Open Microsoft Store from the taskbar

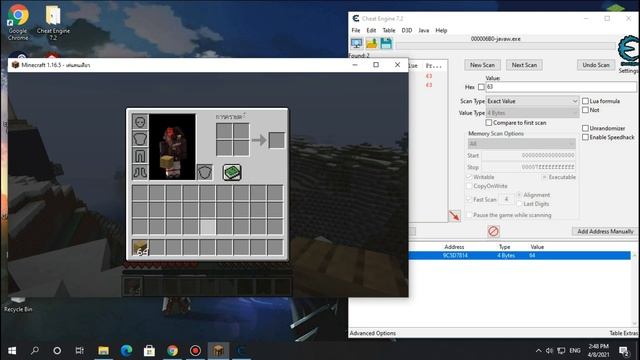pyautogui.click(x=149, y=351)
